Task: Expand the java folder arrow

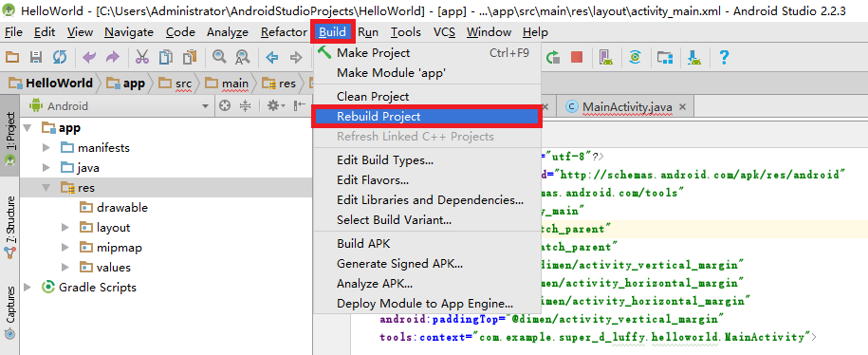Action: pyautogui.click(x=46, y=168)
